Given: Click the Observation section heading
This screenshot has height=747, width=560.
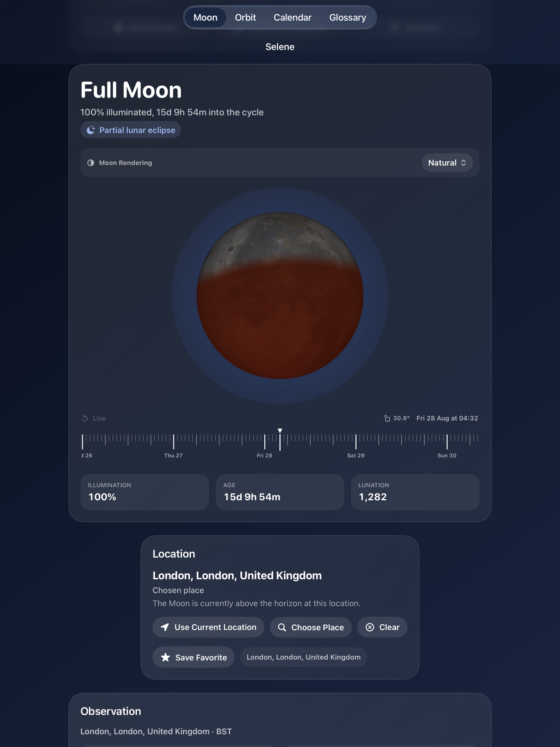Looking at the screenshot, I should [111, 711].
